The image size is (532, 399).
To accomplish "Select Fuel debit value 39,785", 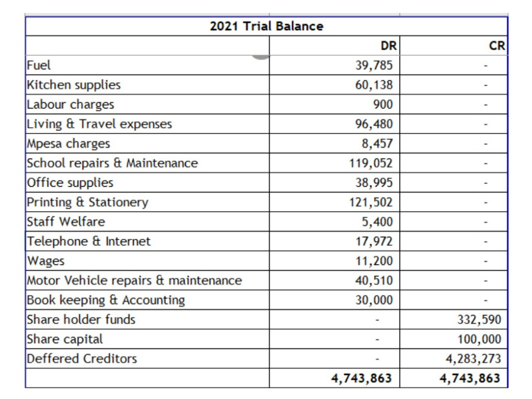I will coord(374,65).
